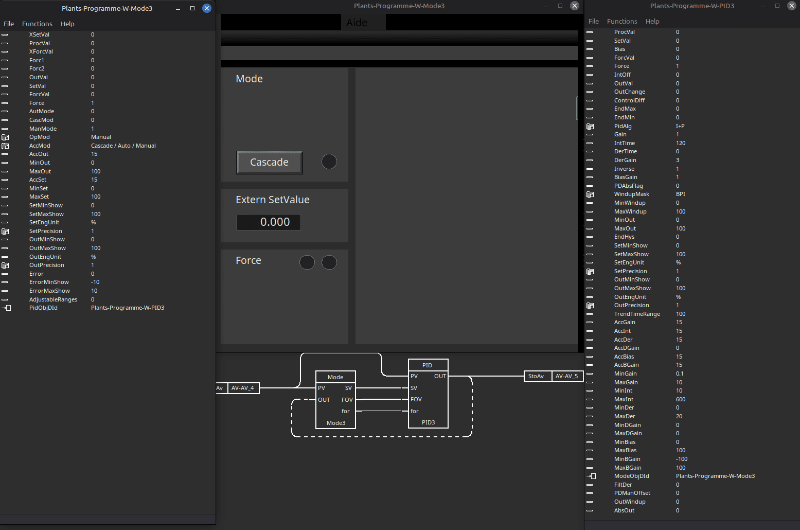Image resolution: width=800 pixels, height=530 pixels.
Task: Open the WindupMask BPI value selector
Action: pos(680,193)
